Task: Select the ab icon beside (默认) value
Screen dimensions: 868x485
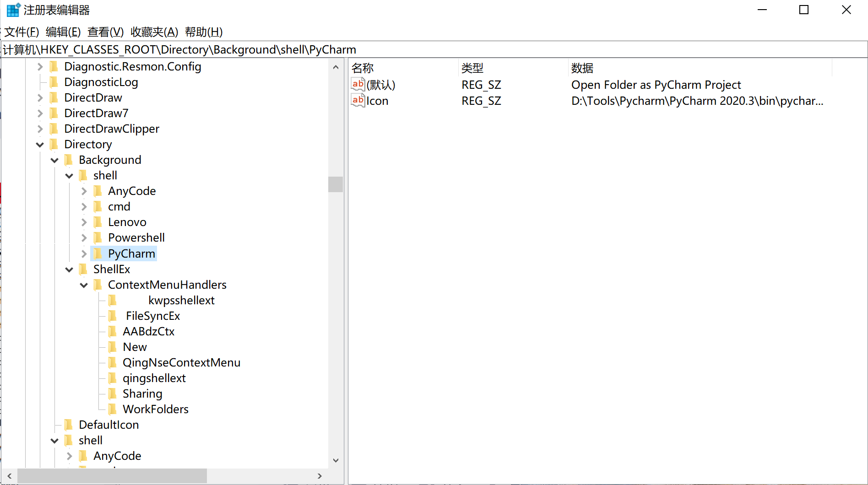Action: (x=358, y=84)
